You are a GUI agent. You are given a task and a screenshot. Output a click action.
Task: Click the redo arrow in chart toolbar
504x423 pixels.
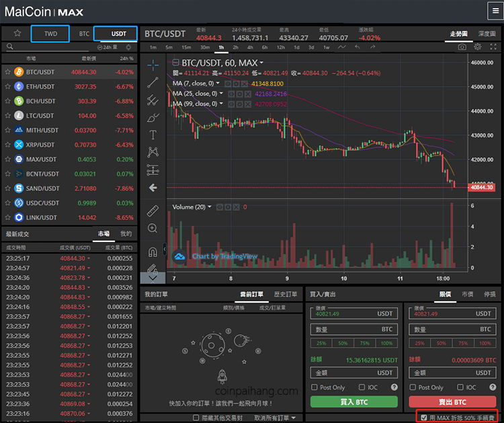[372, 47]
